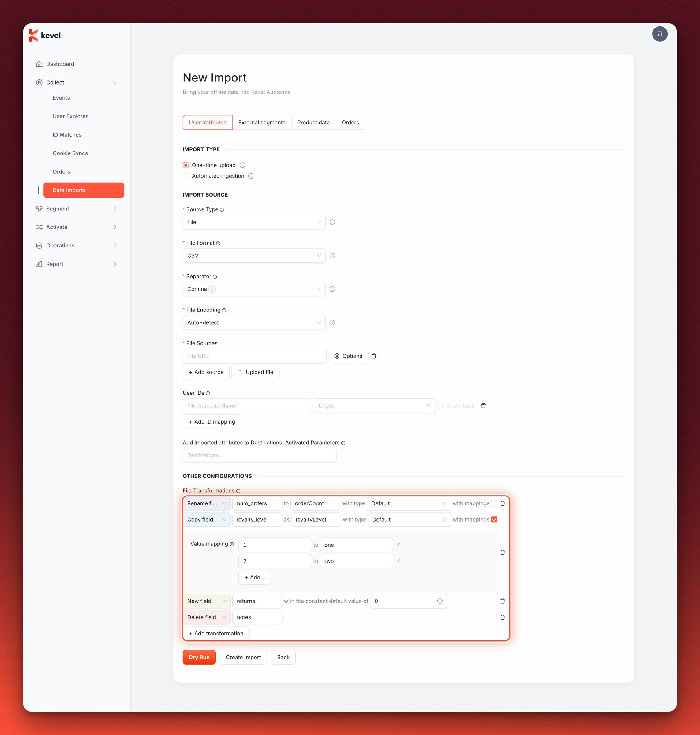Open the Copy field transformation type dropdown

206,520
